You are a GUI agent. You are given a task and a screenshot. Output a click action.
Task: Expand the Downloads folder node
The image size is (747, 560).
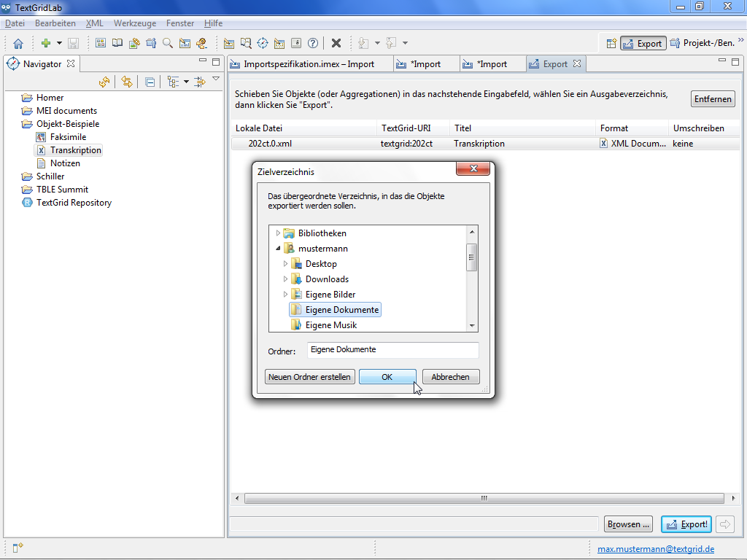point(285,279)
